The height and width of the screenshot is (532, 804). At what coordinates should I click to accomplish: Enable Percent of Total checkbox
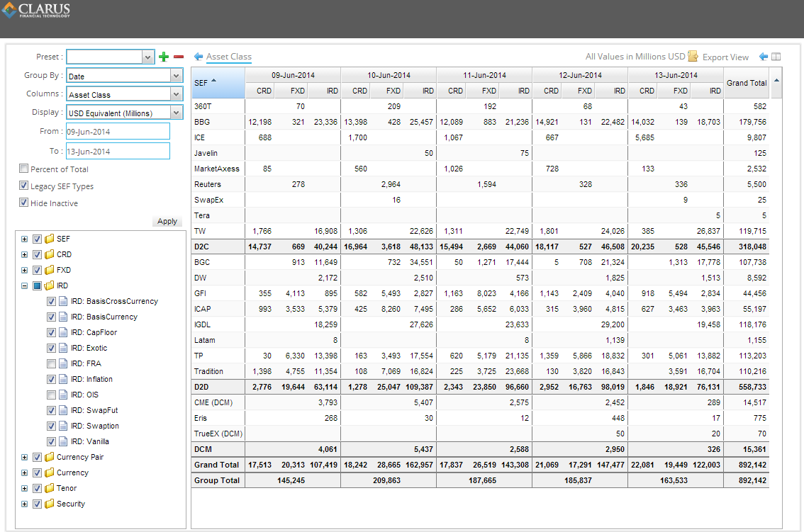pos(23,169)
